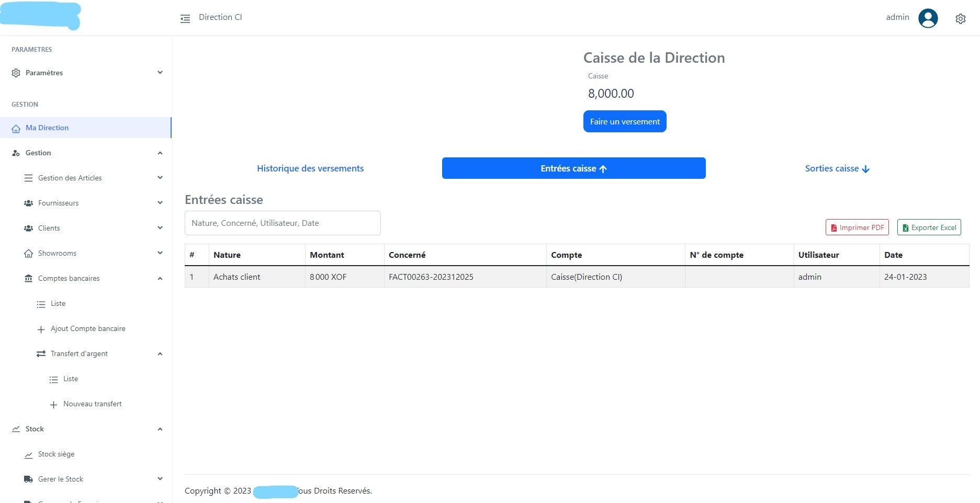This screenshot has height=503, width=980.
Task: Select Nouveau transfert in the sidebar
Action: click(x=92, y=404)
